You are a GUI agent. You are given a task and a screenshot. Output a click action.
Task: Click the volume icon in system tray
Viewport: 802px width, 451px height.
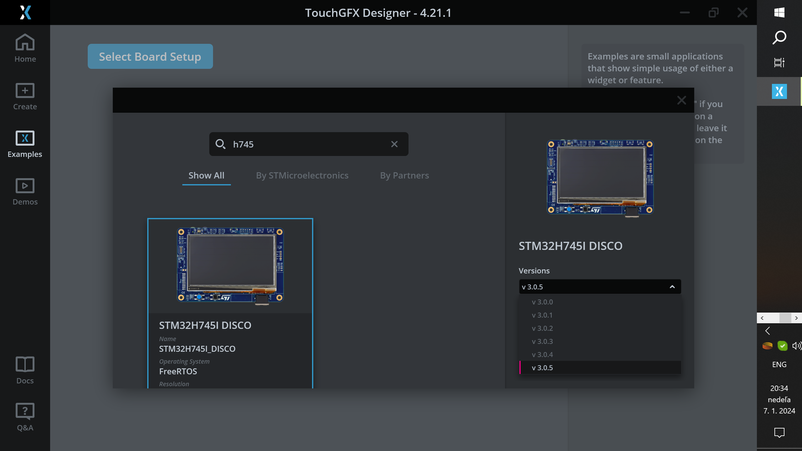click(x=796, y=346)
